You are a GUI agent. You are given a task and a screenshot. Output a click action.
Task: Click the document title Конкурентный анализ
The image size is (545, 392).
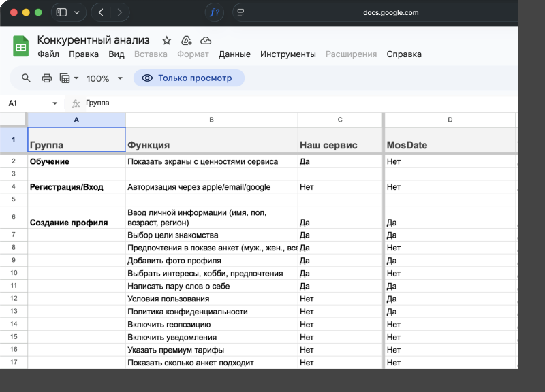[93, 40]
